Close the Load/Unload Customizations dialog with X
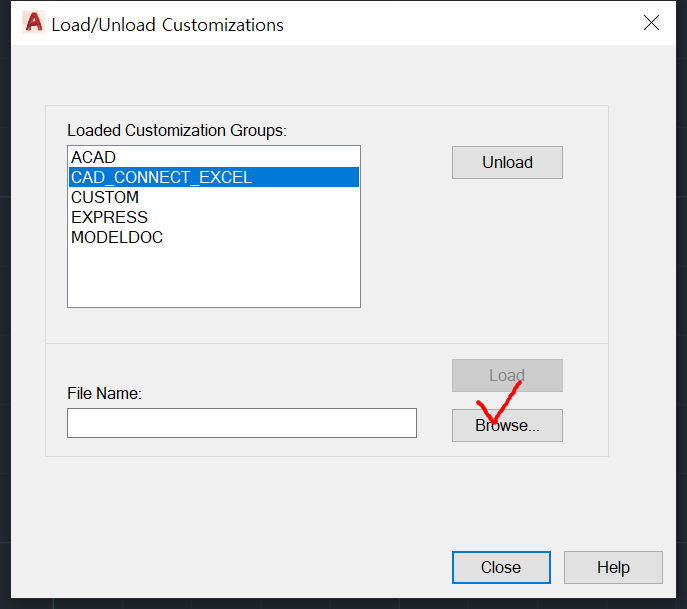 (x=651, y=23)
